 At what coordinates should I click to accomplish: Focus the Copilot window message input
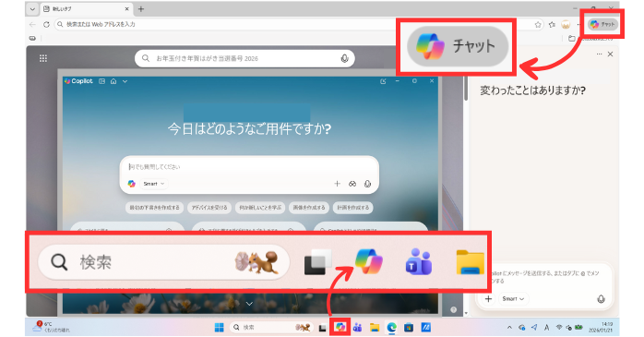(x=249, y=167)
